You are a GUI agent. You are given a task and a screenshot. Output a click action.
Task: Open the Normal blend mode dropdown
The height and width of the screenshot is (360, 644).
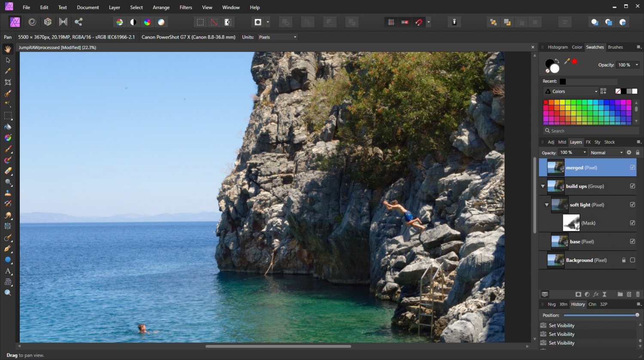click(x=606, y=153)
